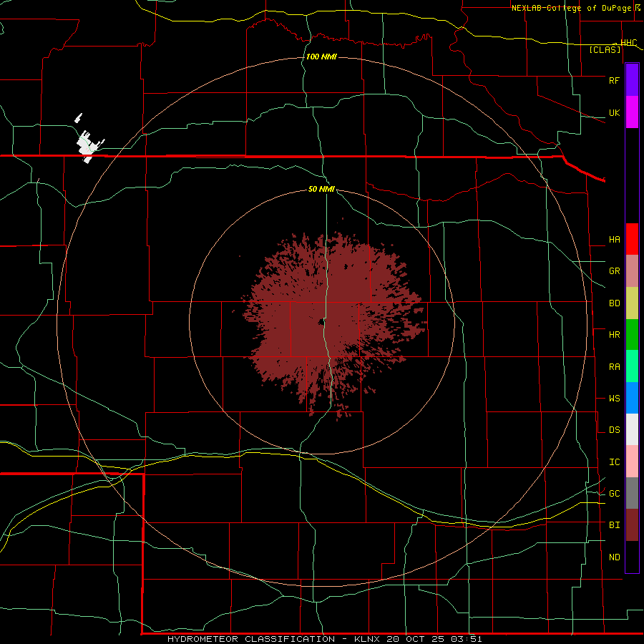Click the 100 NMI range ring label
Viewport: 644px width, 644px height.
click(321, 57)
